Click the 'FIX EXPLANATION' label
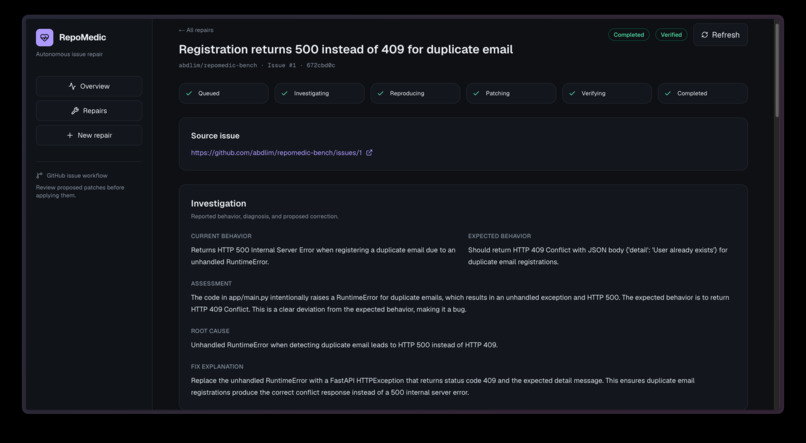The image size is (806, 443). coord(217,367)
